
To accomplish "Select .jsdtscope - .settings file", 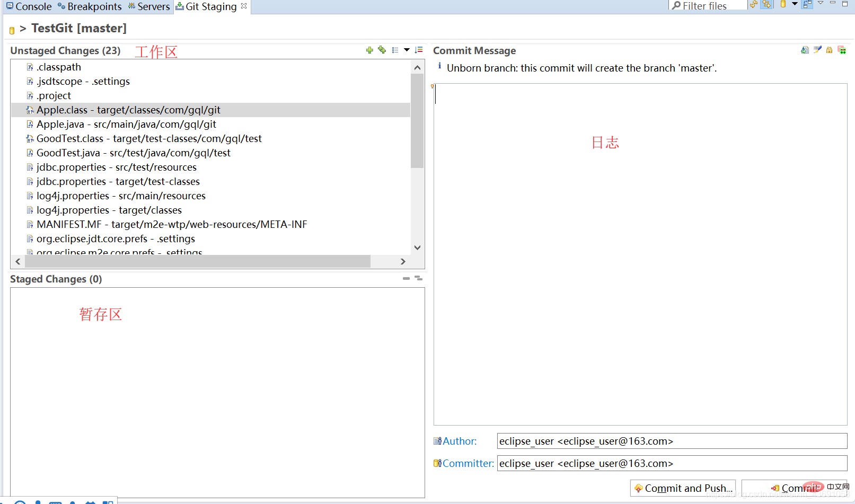I will pyautogui.click(x=210, y=81).
